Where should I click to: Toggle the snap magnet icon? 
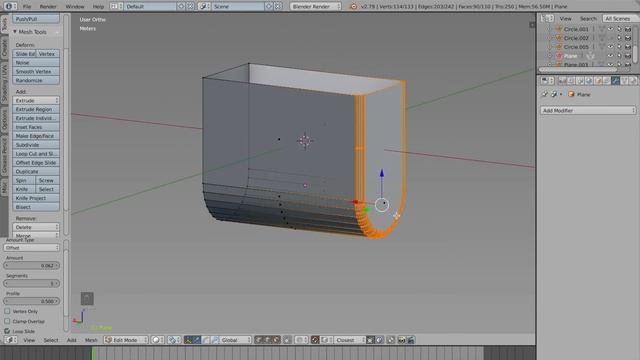tap(315, 340)
